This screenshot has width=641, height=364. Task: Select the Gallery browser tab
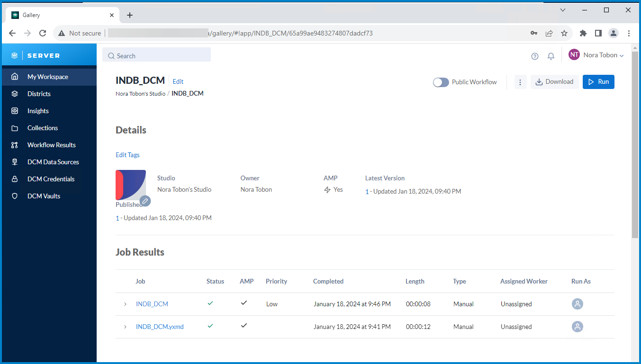[x=62, y=15]
